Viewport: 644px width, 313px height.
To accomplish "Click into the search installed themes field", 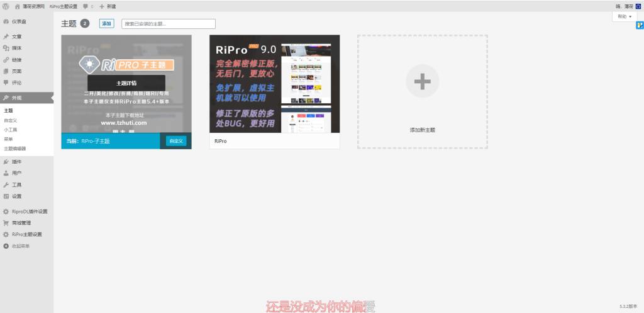I will tap(169, 24).
